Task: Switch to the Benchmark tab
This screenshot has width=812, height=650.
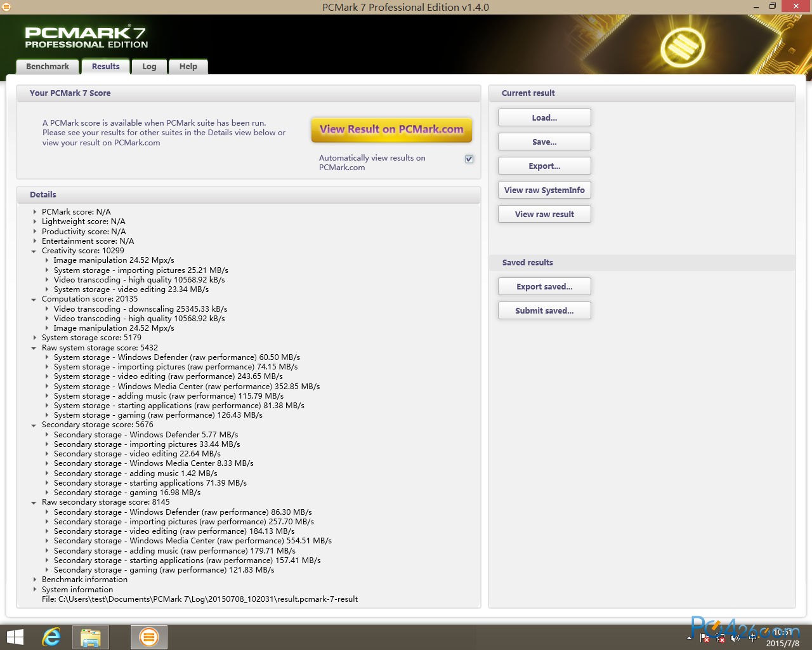Action: (x=48, y=67)
